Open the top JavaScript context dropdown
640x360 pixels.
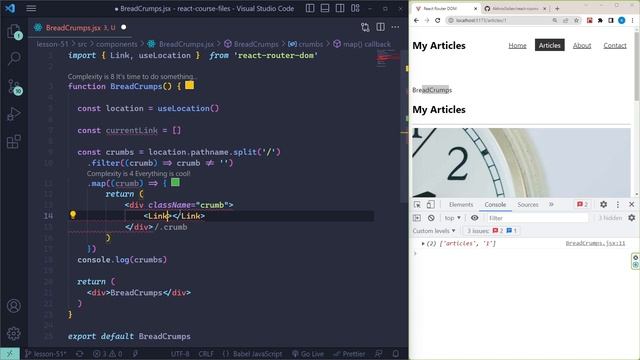click(x=453, y=218)
